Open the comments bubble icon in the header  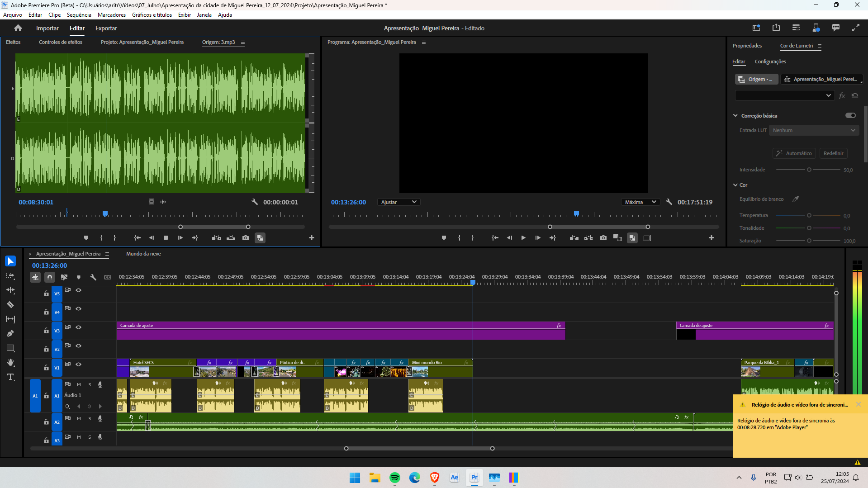[x=835, y=28]
